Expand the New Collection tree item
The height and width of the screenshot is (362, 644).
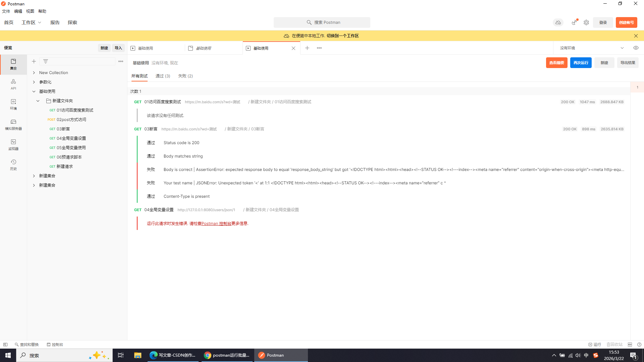pyautogui.click(x=34, y=73)
